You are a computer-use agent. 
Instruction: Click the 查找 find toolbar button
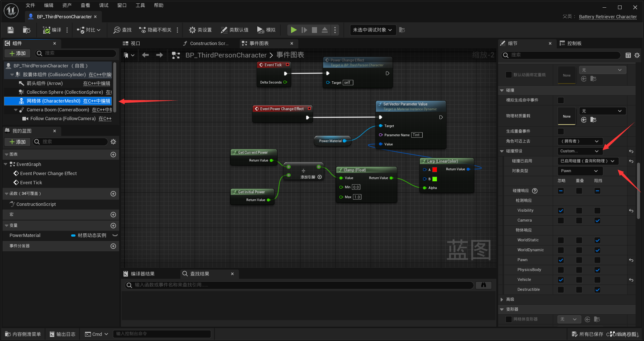(122, 30)
